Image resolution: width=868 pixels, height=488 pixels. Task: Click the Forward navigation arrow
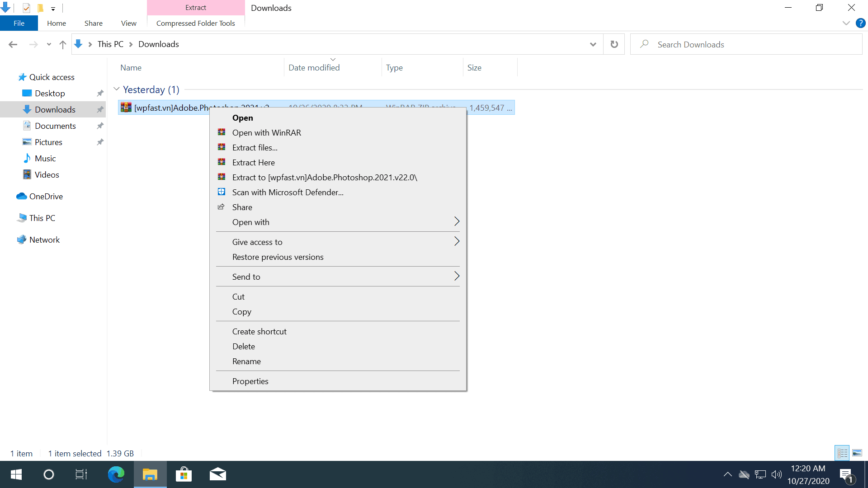(33, 44)
